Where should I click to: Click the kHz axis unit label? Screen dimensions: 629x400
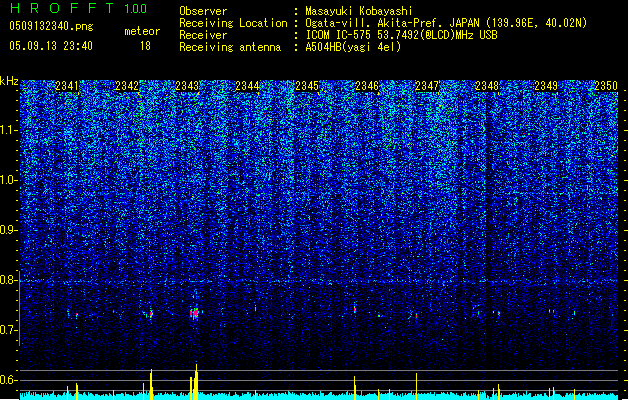tap(9, 81)
